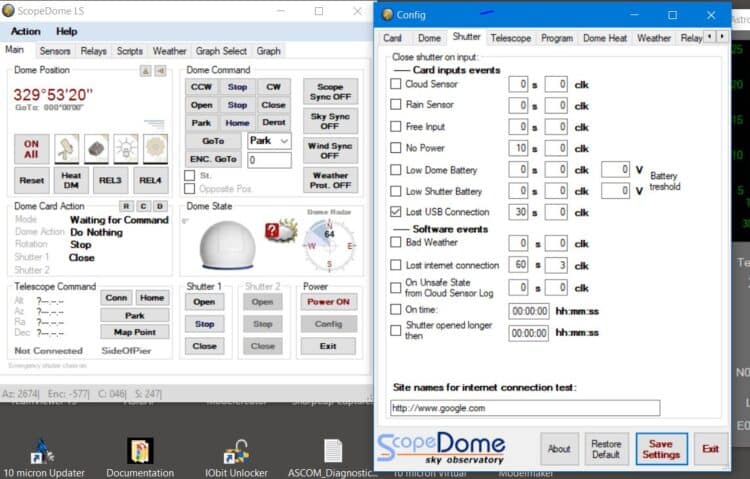Screen dimensions: 750x479
Task: Click the Heat DM button
Action: [x=71, y=180]
